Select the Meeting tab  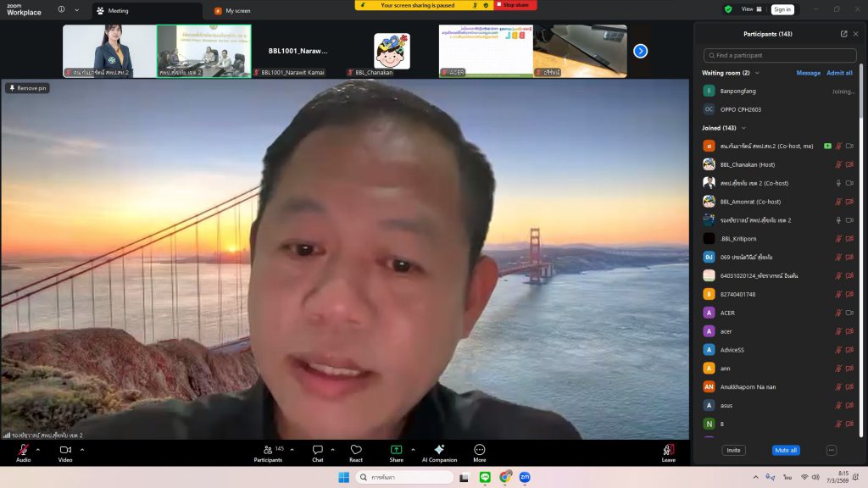pyautogui.click(x=119, y=11)
